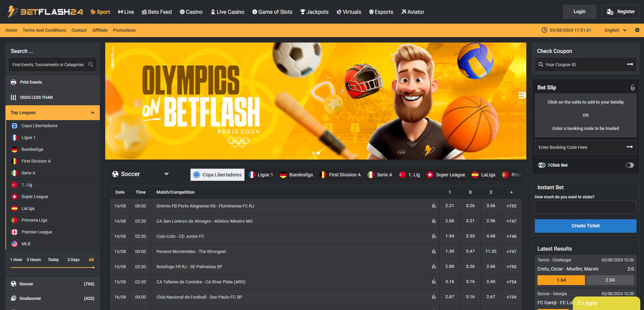644x310 pixels.
Task: Click the Bet Slip lock icon
Action: 633,87
